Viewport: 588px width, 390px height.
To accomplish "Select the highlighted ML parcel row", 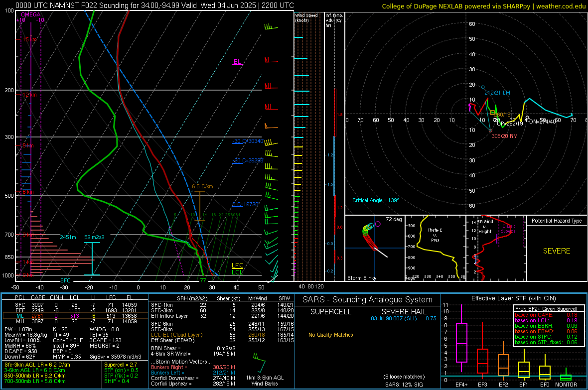I will (75, 316).
